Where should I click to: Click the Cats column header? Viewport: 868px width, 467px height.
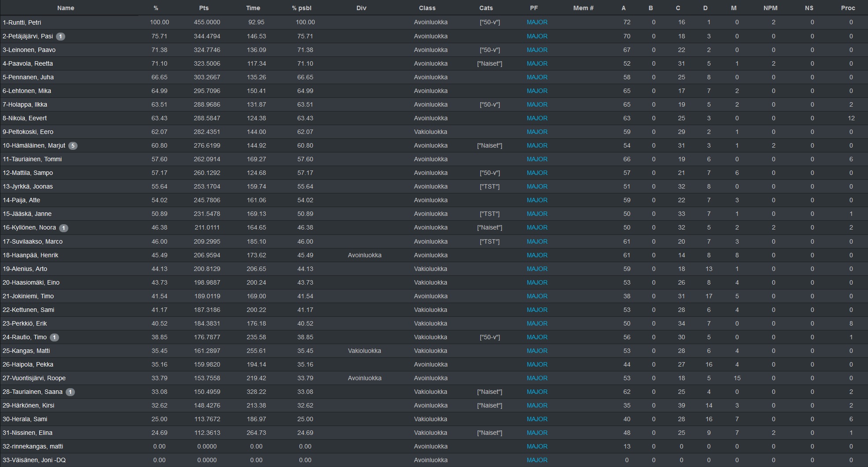486,8
